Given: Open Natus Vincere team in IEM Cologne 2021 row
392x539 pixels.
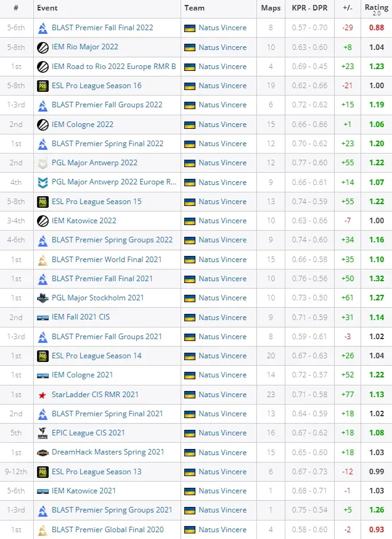Looking at the screenshot, I should click(x=223, y=375).
